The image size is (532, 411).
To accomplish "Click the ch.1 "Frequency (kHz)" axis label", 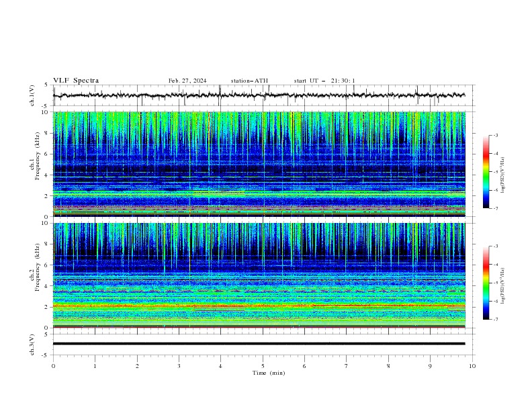I will (37, 156).
